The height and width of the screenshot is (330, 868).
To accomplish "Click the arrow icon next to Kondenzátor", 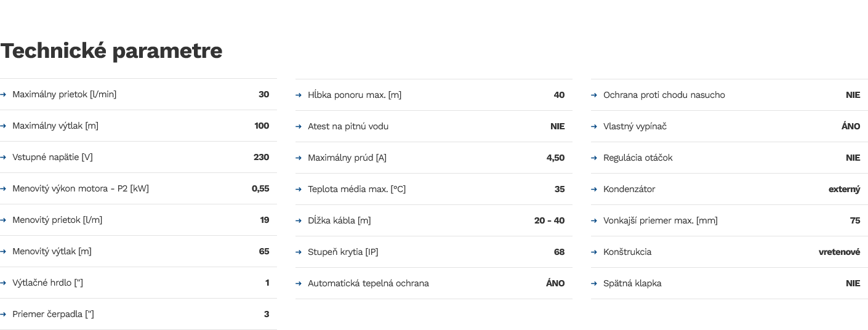I will click(x=594, y=190).
